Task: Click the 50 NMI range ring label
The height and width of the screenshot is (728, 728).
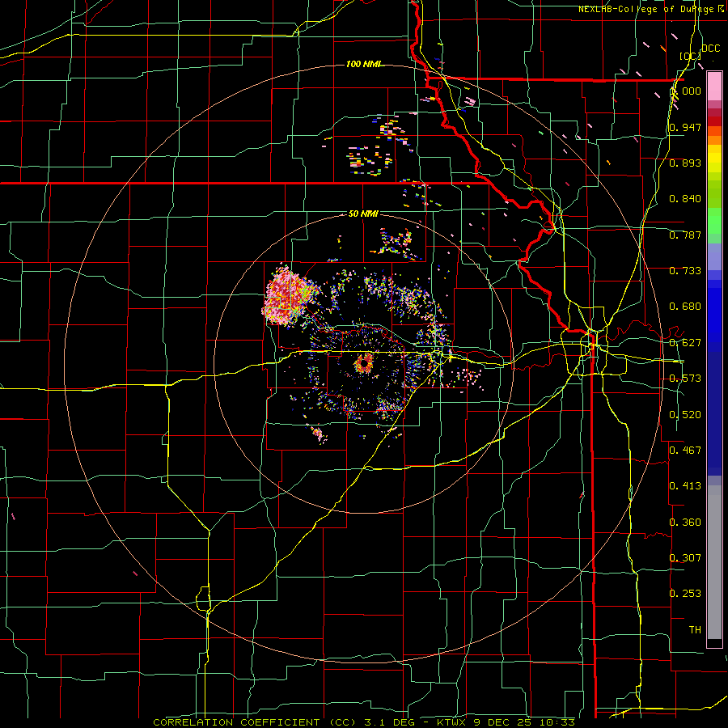Action: pyautogui.click(x=363, y=214)
